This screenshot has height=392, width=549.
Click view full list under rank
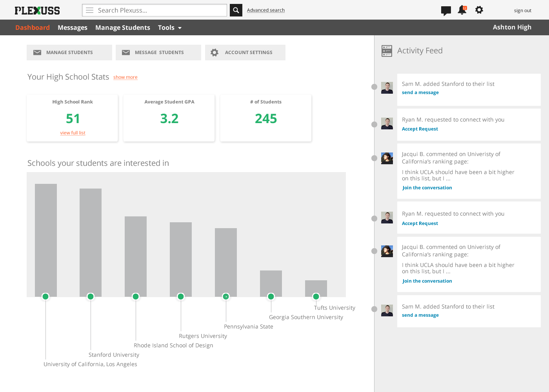click(x=73, y=133)
